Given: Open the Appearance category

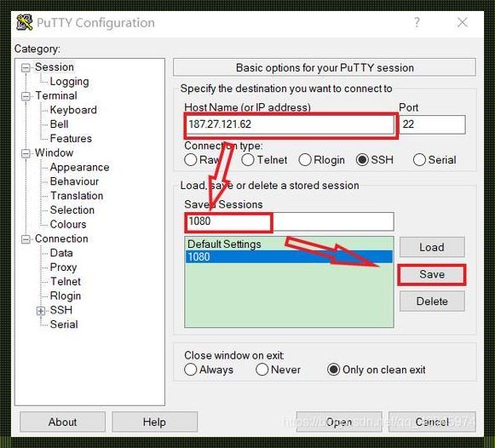Looking at the screenshot, I should pyautogui.click(x=79, y=167).
